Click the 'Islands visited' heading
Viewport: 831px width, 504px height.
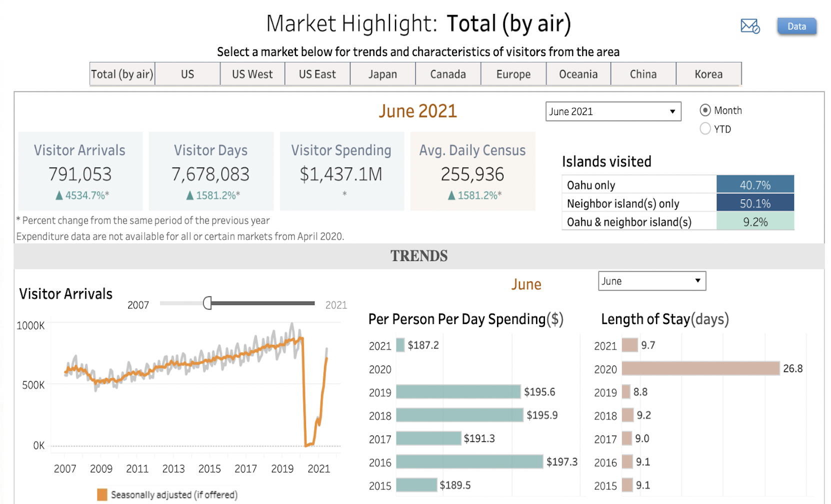coord(606,161)
